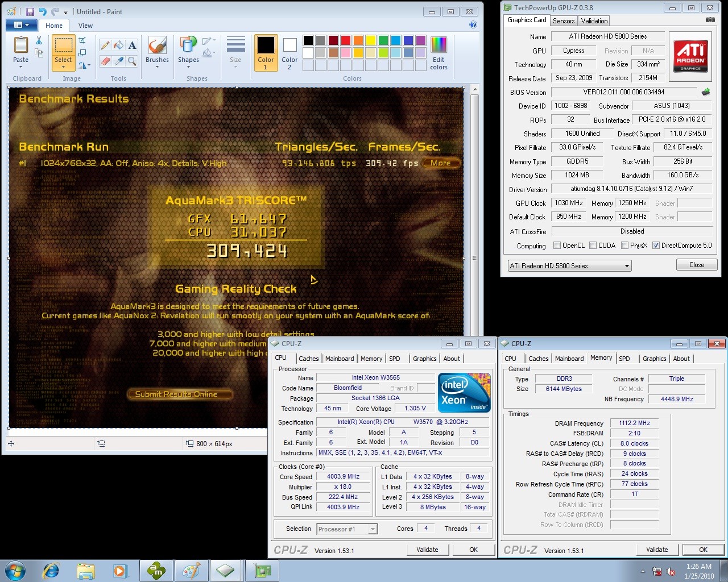Screen dimensions: 728x582
Task: Pick the red color swatch
Action: click(x=345, y=40)
